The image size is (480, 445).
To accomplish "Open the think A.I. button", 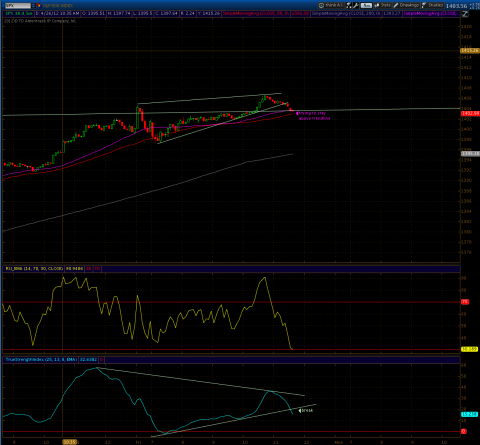I will [x=331, y=5].
